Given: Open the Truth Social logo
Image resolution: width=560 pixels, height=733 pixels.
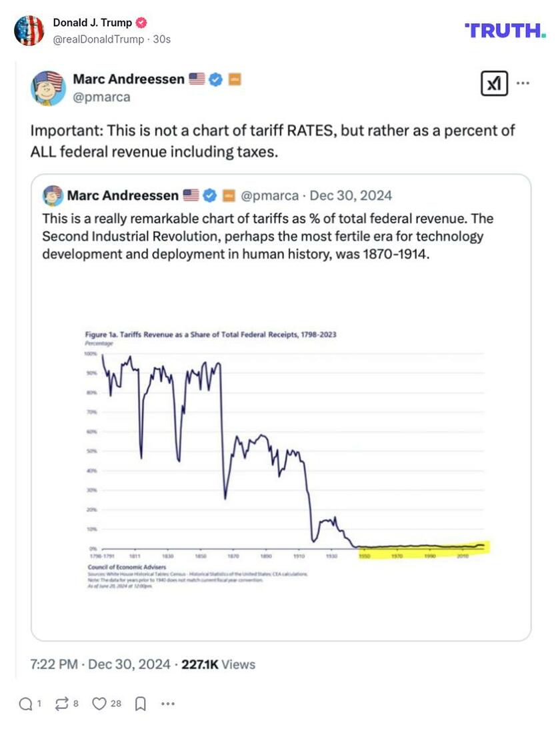Looking at the screenshot, I should [x=505, y=30].
